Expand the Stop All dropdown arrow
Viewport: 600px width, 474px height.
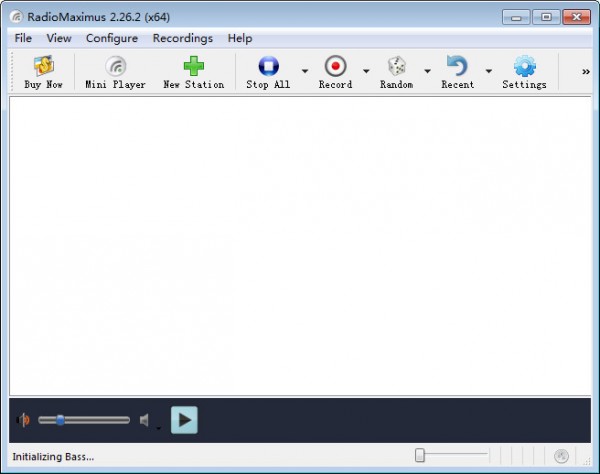point(305,71)
